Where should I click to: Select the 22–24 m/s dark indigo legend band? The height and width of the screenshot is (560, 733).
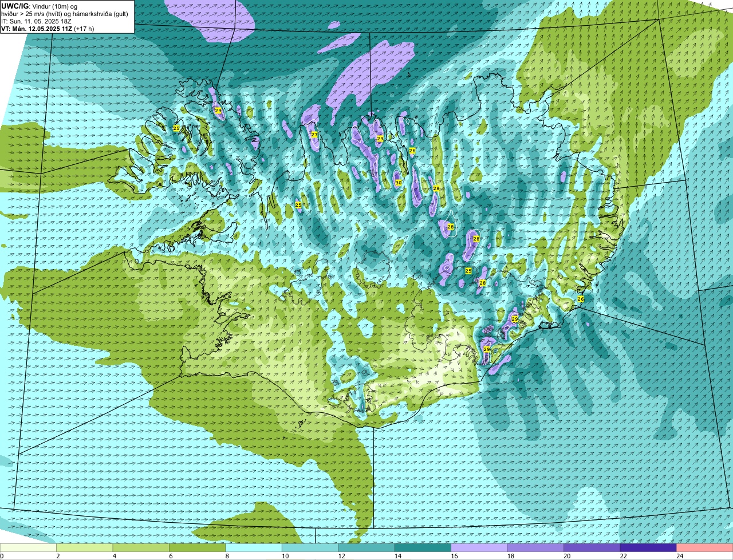click(x=649, y=547)
